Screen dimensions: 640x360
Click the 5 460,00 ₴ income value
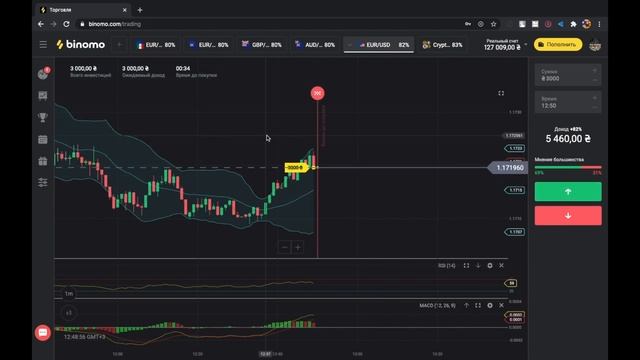(568, 139)
